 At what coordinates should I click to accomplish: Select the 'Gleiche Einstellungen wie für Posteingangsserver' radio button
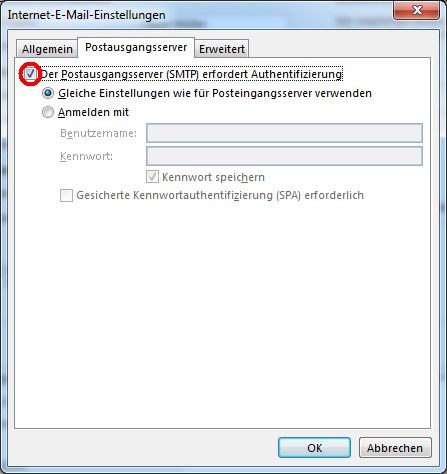48,93
